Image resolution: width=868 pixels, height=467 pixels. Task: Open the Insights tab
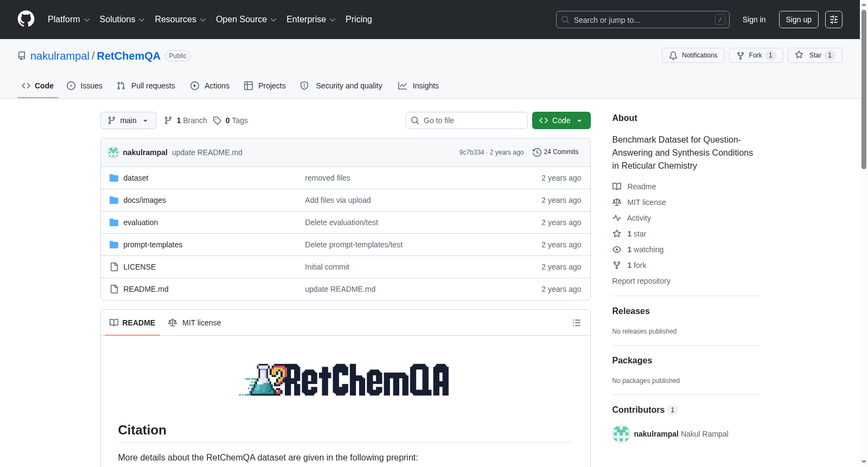click(418, 86)
